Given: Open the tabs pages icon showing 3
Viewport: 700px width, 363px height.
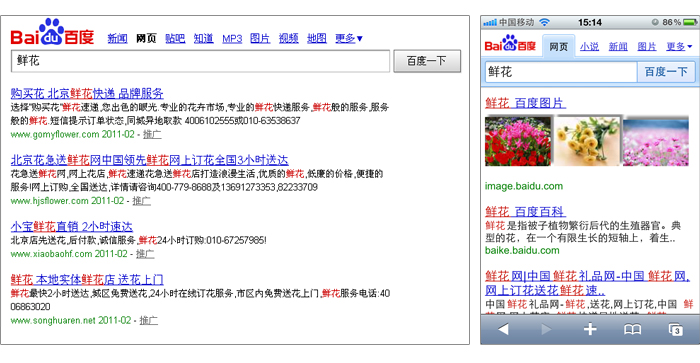Looking at the screenshot, I should pyautogui.click(x=675, y=330).
